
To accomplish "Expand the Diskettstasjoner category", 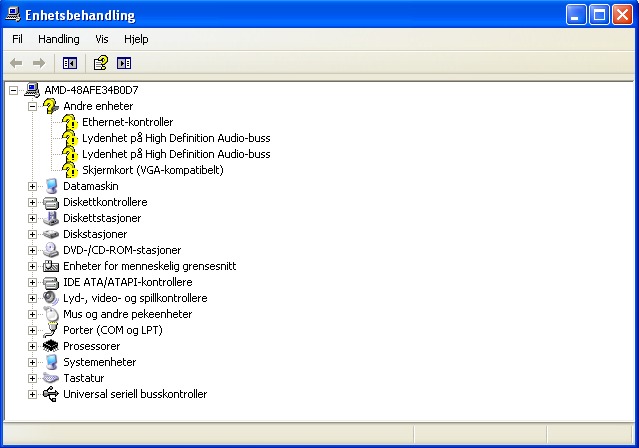I will 32,218.
